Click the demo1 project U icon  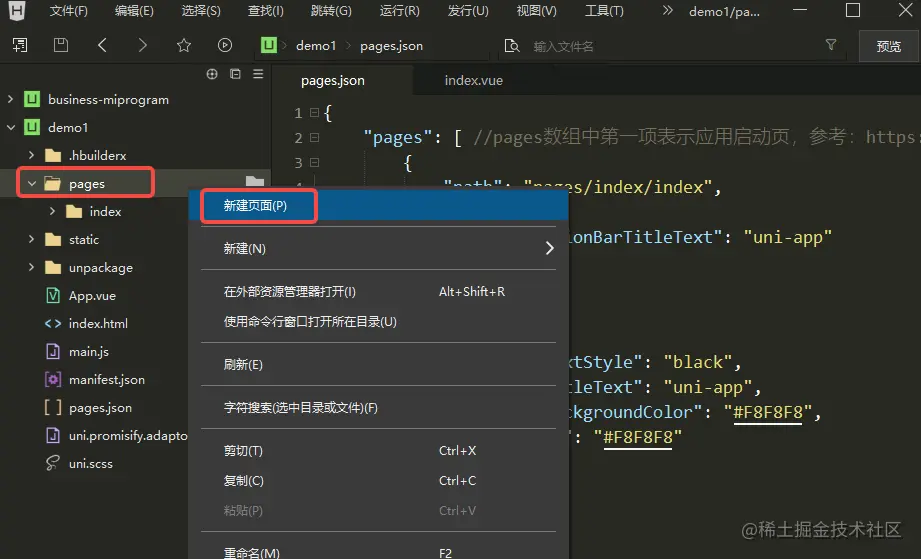tap(32, 127)
